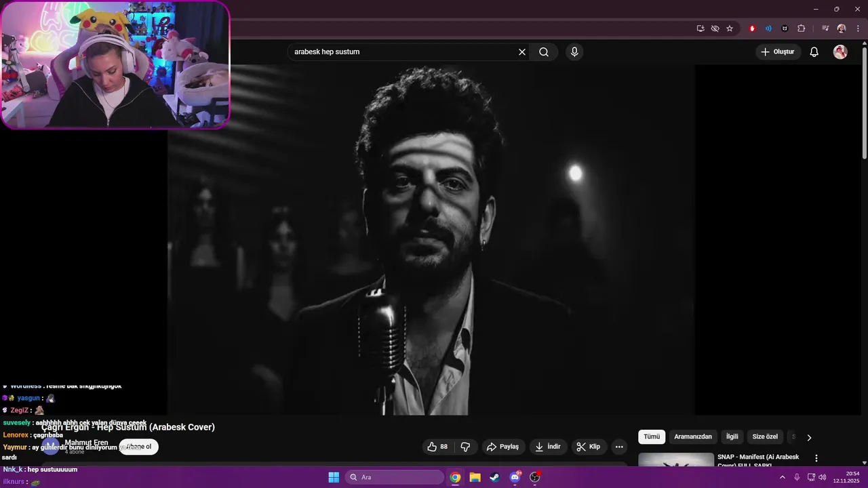Click the crossed-eye icon in address bar

[715, 28]
